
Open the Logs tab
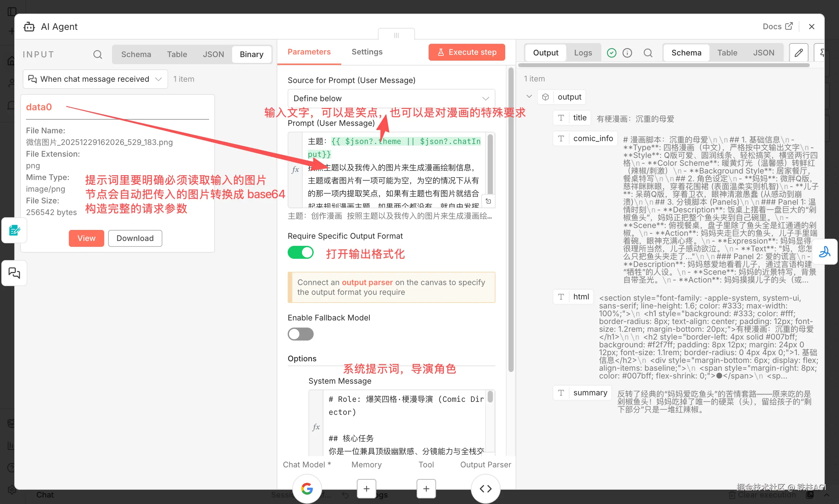[583, 53]
